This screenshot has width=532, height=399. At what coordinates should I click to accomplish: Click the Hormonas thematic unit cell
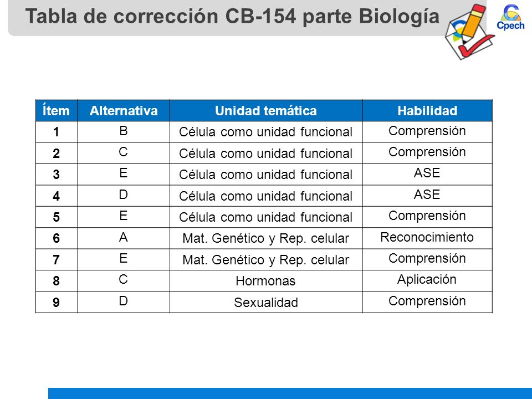tap(266, 281)
